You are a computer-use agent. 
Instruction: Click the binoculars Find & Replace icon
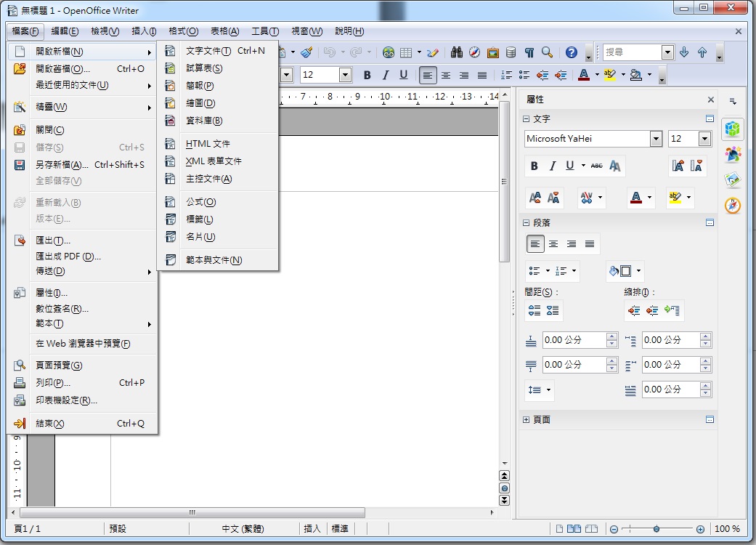point(457,52)
